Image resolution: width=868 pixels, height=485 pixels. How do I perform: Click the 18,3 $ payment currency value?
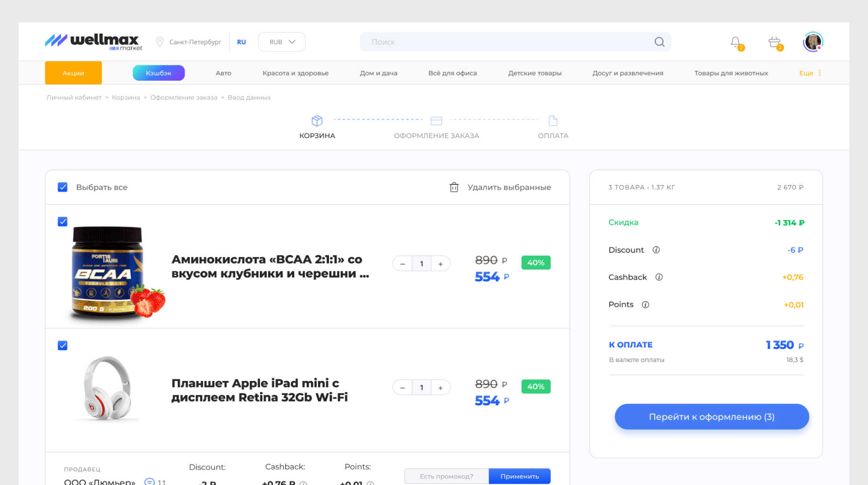pyautogui.click(x=795, y=360)
